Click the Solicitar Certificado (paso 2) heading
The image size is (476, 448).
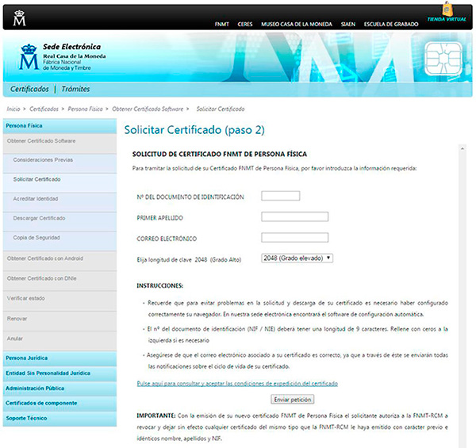194,130
